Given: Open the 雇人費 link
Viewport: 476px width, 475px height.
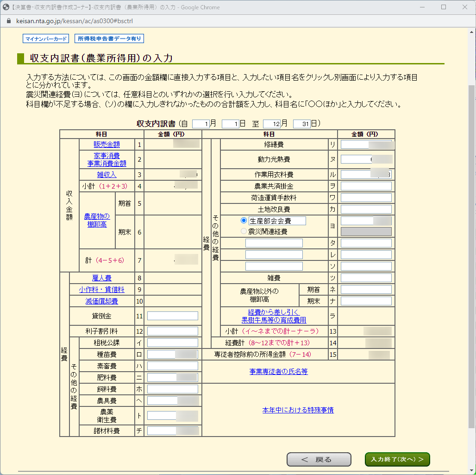Looking at the screenshot, I should pyautogui.click(x=102, y=278).
